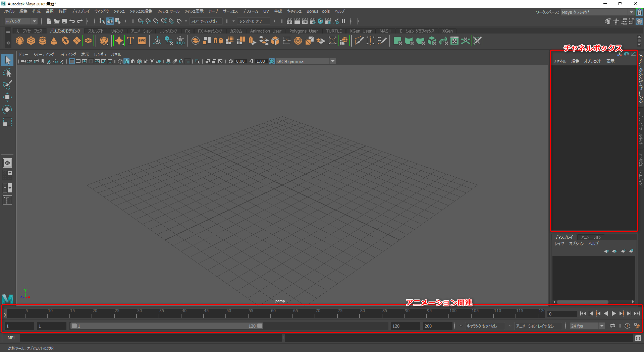Go to end of playback range

(637, 313)
